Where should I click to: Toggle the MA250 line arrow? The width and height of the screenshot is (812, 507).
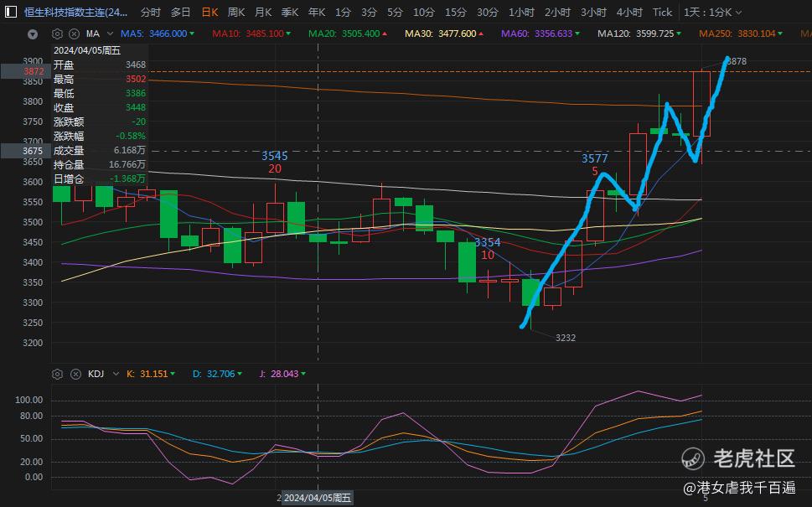pos(780,34)
